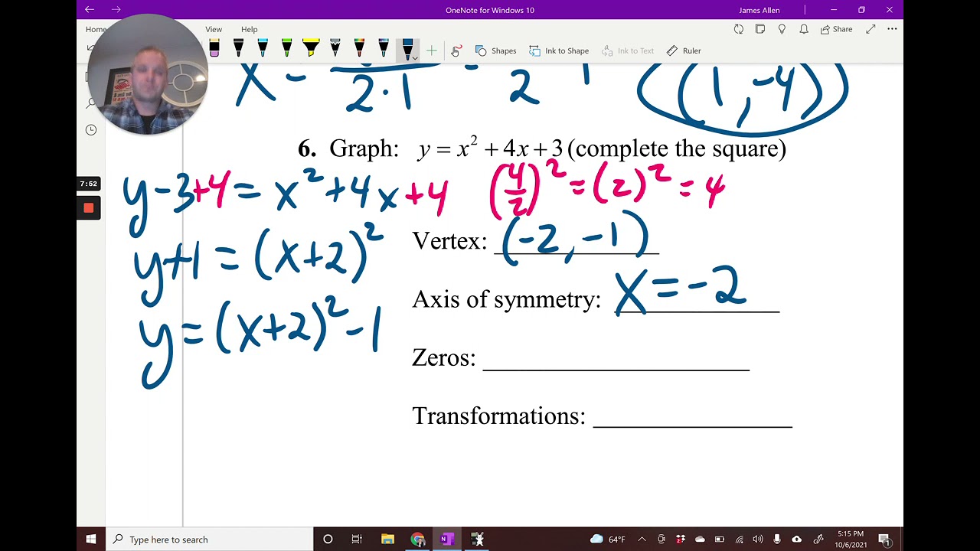The height and width of the screenshot is (551, 980).
Task: Click the volume speaker tray icon
Action: pos(758,540)
